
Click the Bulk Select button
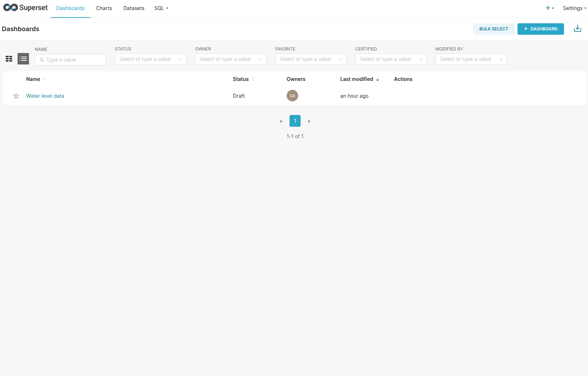494,29
